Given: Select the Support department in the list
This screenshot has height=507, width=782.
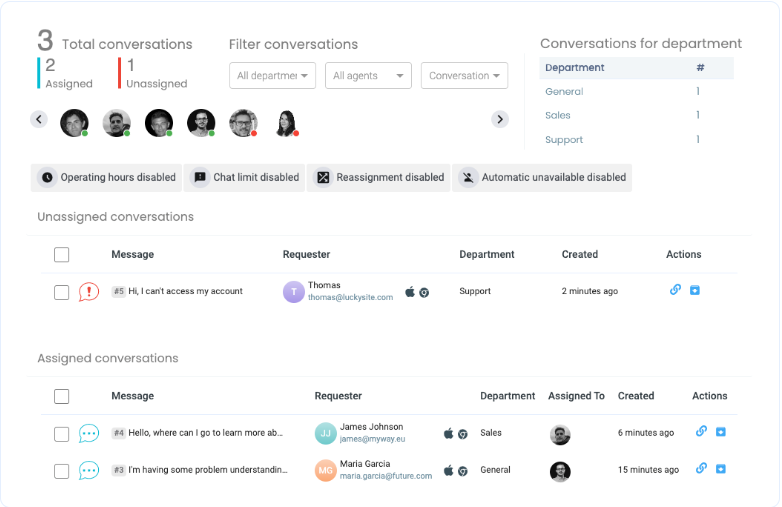Looking at the screenshot, I should coord(564,140).
